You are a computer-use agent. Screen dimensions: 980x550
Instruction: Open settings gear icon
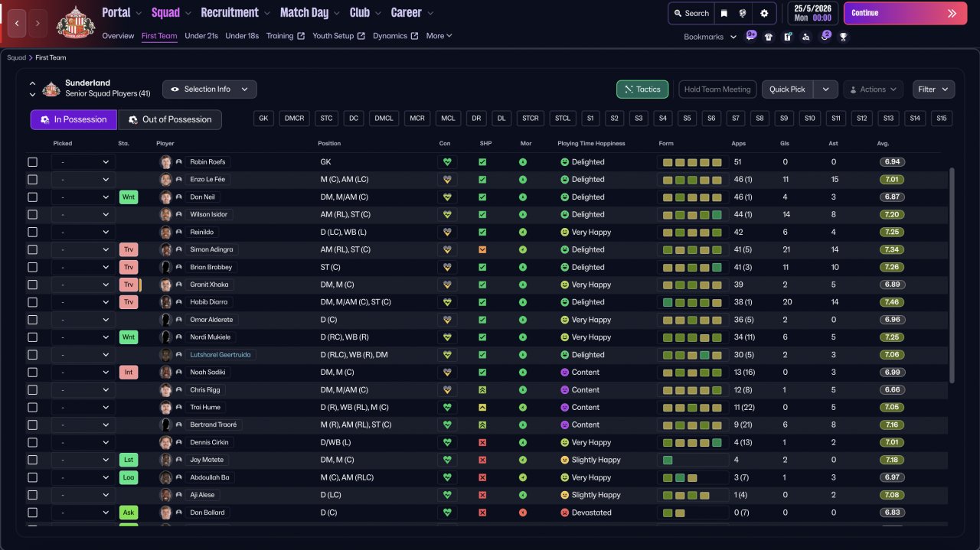[764, 13]
